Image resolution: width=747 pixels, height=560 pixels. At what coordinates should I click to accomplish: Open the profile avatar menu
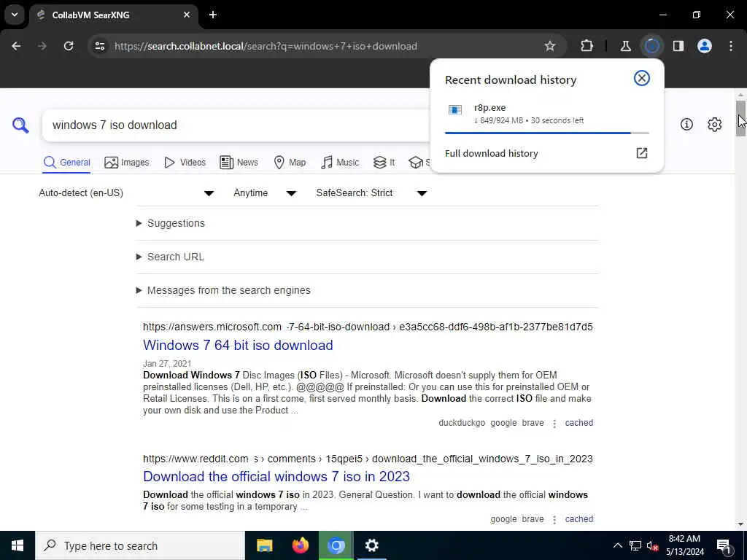705,46
